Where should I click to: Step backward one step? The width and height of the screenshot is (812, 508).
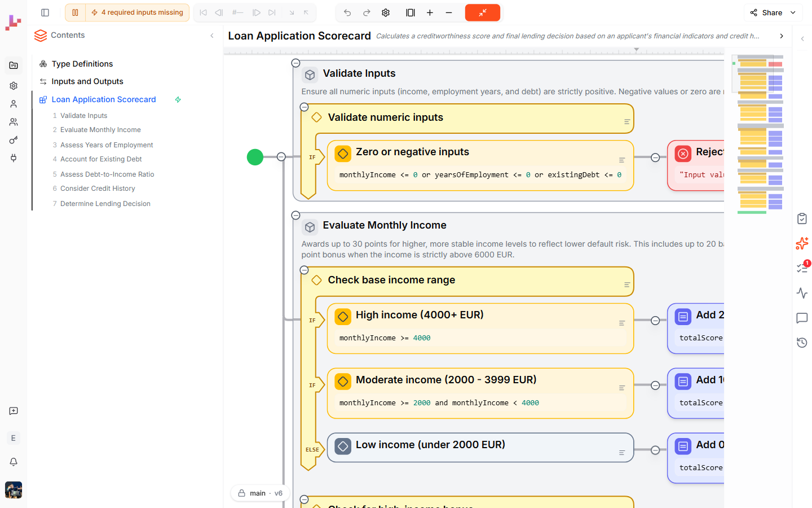pyautogui.click(x=219, y=12)
